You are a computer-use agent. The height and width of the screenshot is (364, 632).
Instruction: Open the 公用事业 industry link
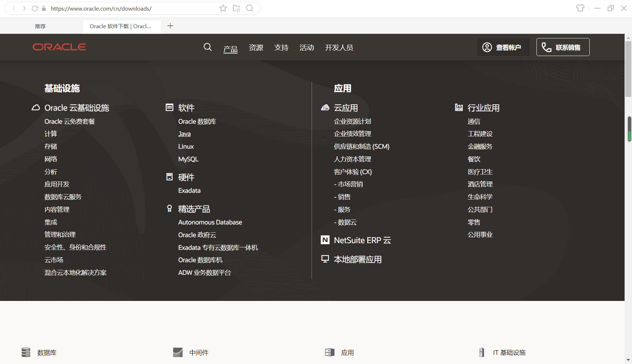[480, 235]
